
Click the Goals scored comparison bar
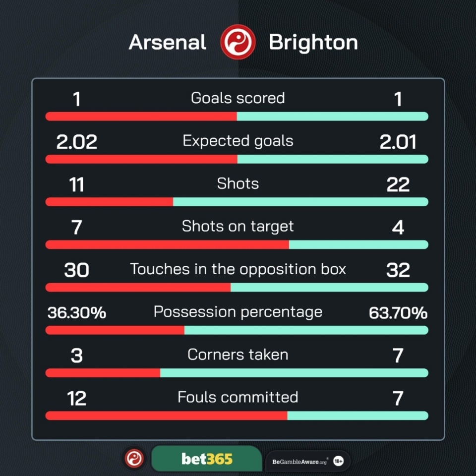pyautogui.click(x=237, y=116)
